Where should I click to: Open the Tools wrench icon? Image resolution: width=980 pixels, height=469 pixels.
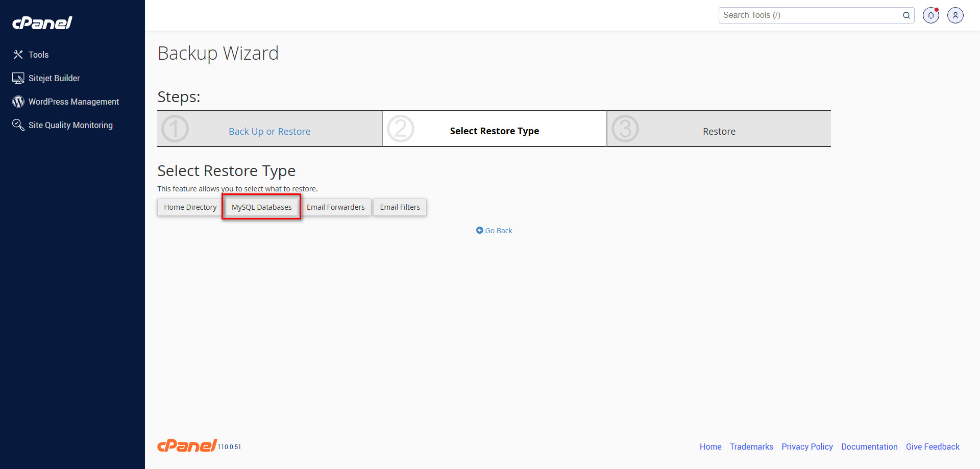click(18, 55)
